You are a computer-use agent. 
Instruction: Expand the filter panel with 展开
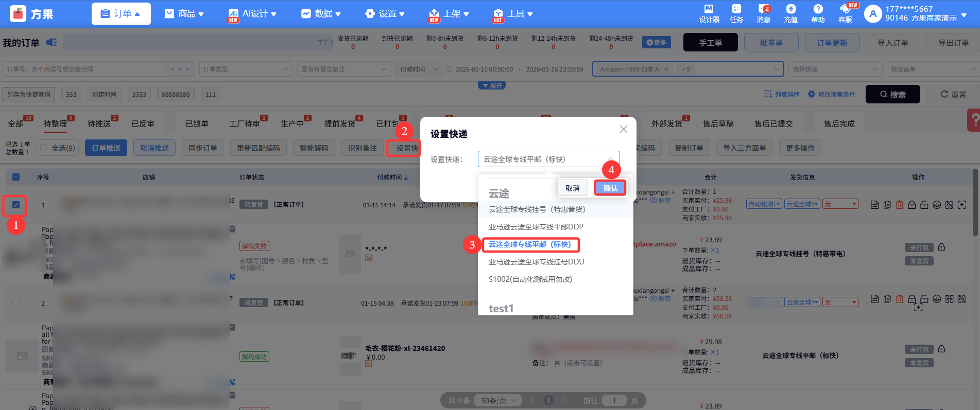tap(492, 85)
